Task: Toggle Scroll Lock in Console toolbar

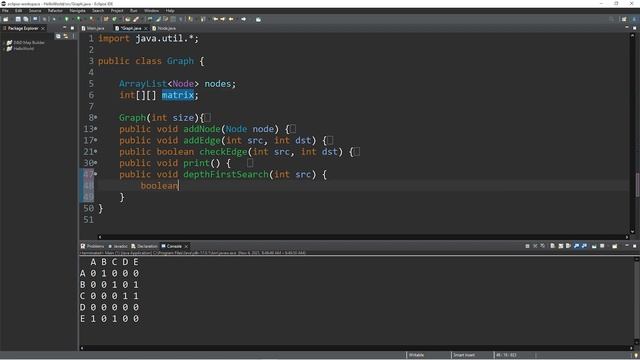Action: click(561, 246)
